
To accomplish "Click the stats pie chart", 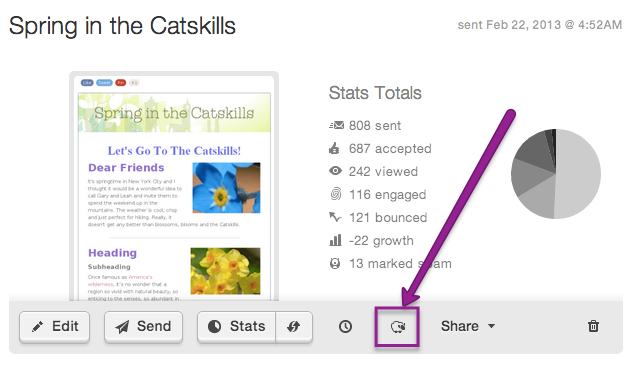I will pyautogui.click(x=556, y=174).
